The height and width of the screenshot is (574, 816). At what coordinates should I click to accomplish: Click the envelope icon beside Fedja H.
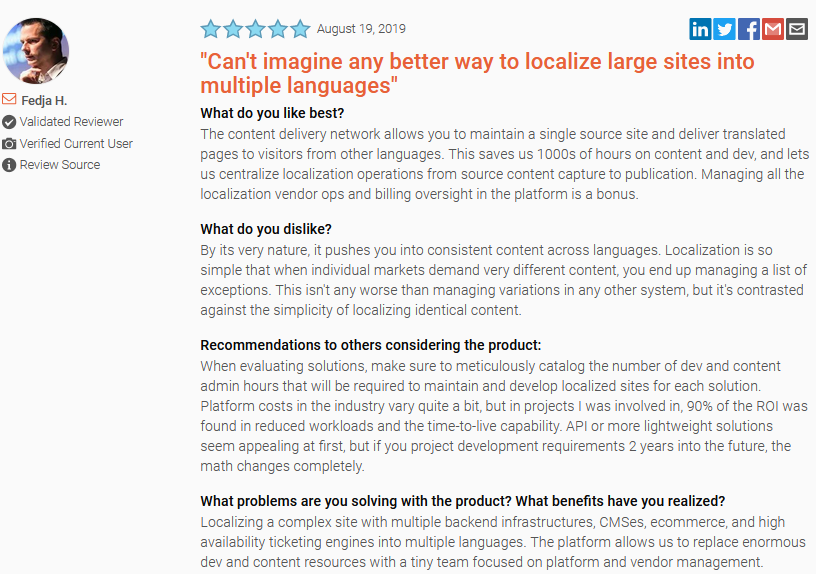[9, 100]
